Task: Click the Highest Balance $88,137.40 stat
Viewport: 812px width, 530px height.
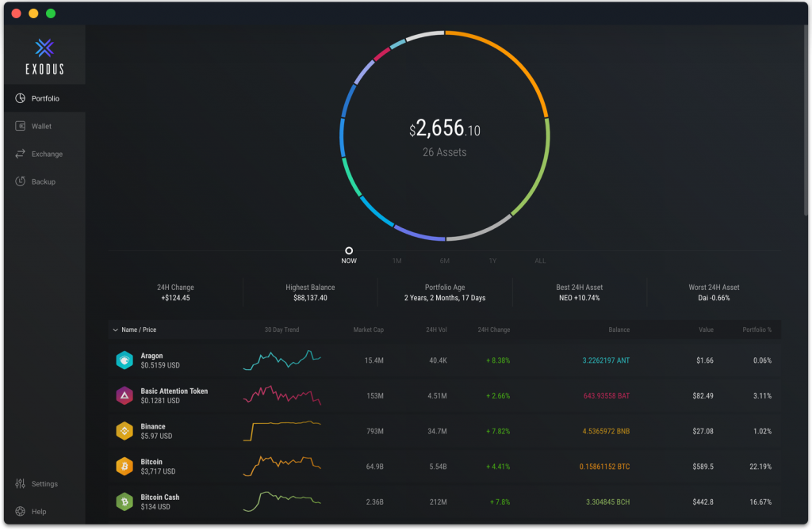Action: click(310, 292)
